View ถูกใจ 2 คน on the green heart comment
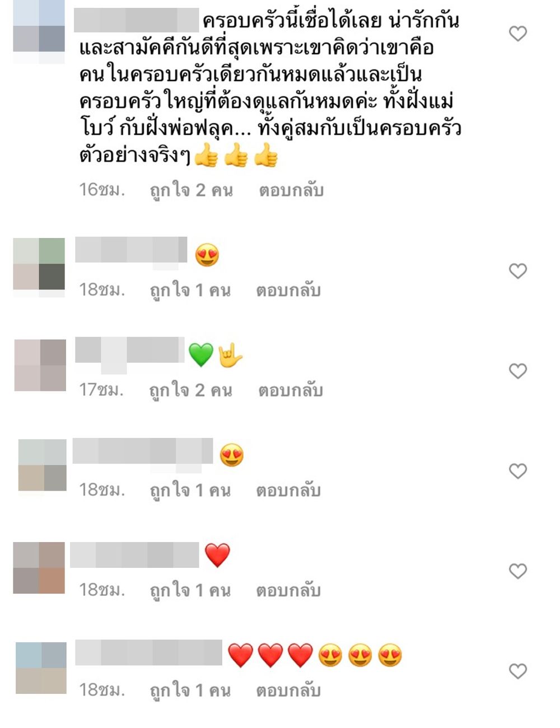Viewport: 560px width, 728px height. click(191, 390)
